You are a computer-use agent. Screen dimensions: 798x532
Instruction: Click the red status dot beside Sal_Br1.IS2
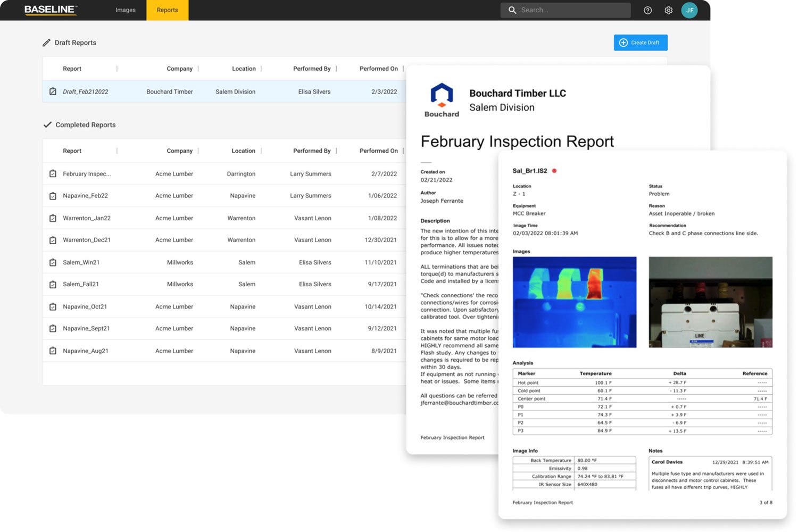555,171
